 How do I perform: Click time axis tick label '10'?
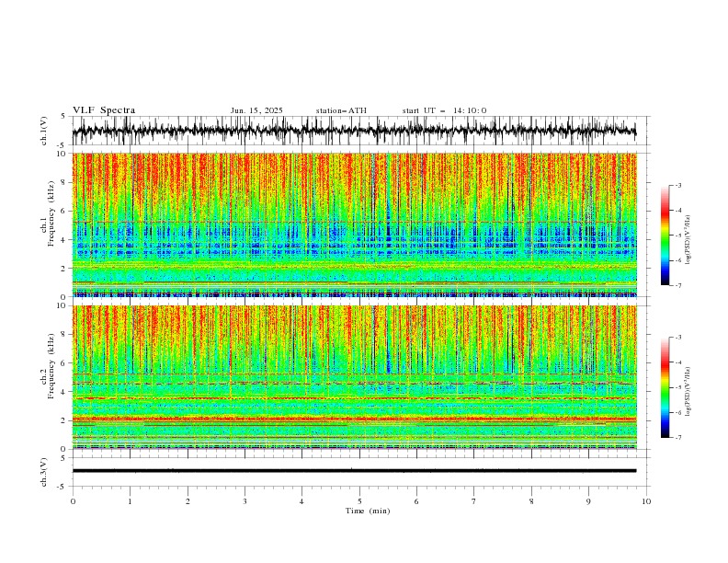646,501
